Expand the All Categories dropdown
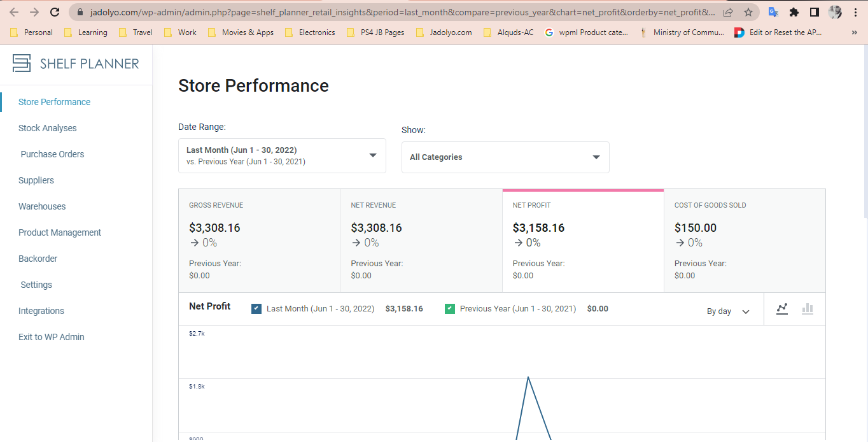This screenshot has width=868, height=442. click(505, 157)
